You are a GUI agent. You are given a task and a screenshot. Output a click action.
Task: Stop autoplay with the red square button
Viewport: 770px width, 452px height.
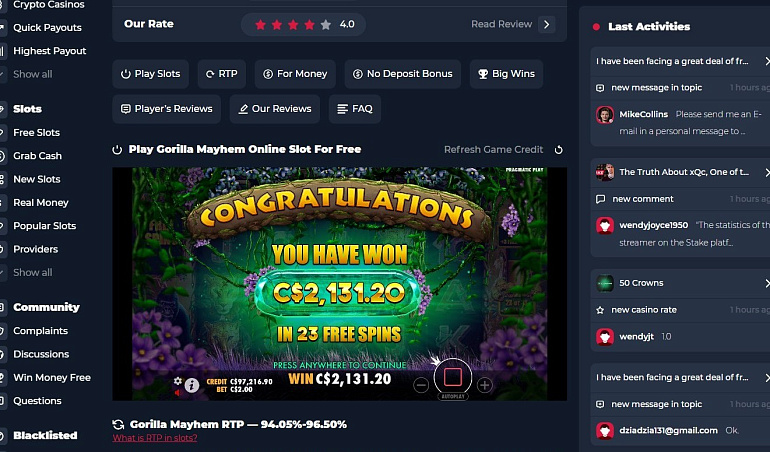[x=452, y=377]
